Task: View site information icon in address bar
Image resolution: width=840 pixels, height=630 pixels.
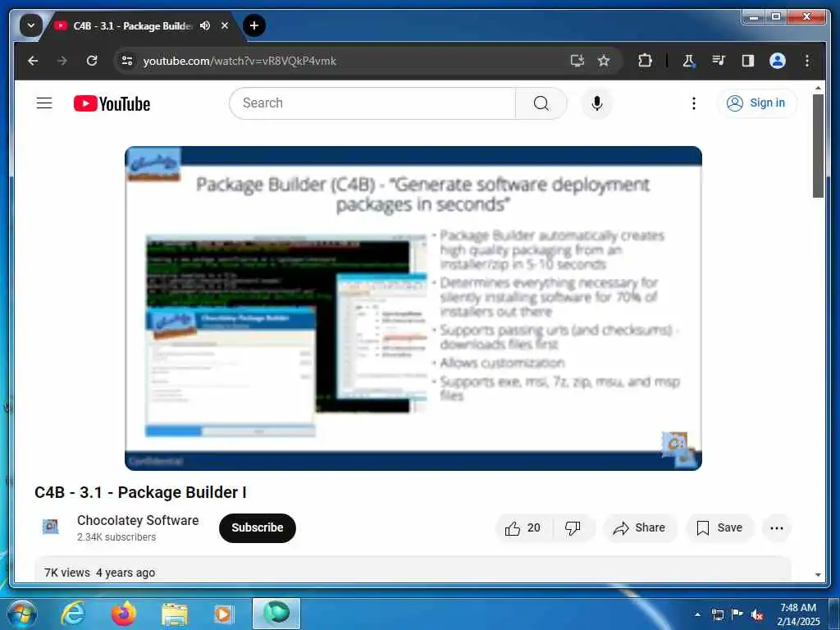Action: 127,61
